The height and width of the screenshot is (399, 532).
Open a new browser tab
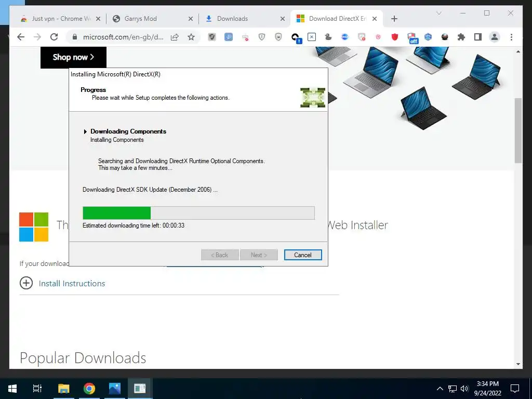pos(394,19)
